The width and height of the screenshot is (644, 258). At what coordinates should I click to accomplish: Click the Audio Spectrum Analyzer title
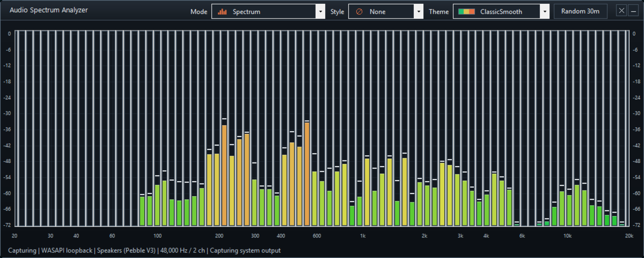(x=49, y=10)
